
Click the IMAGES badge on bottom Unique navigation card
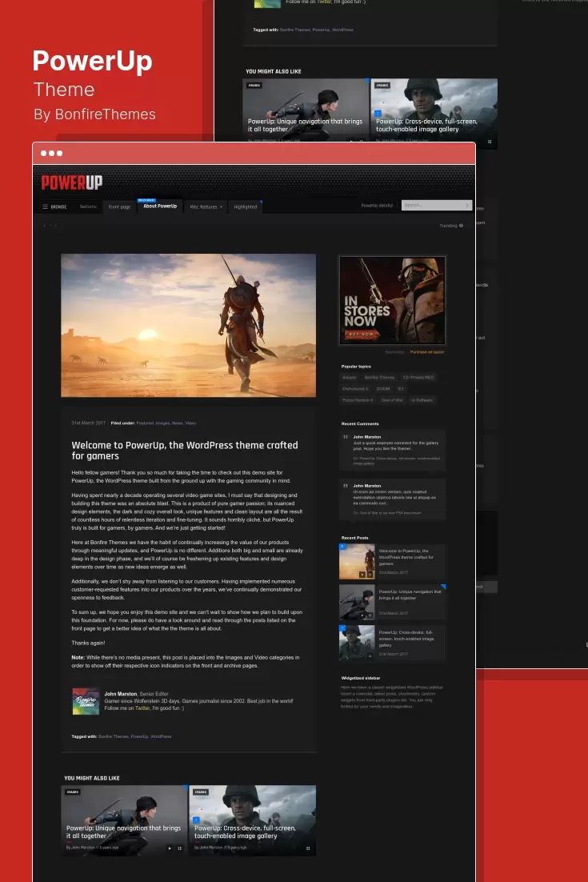click(x=73, y=792)
